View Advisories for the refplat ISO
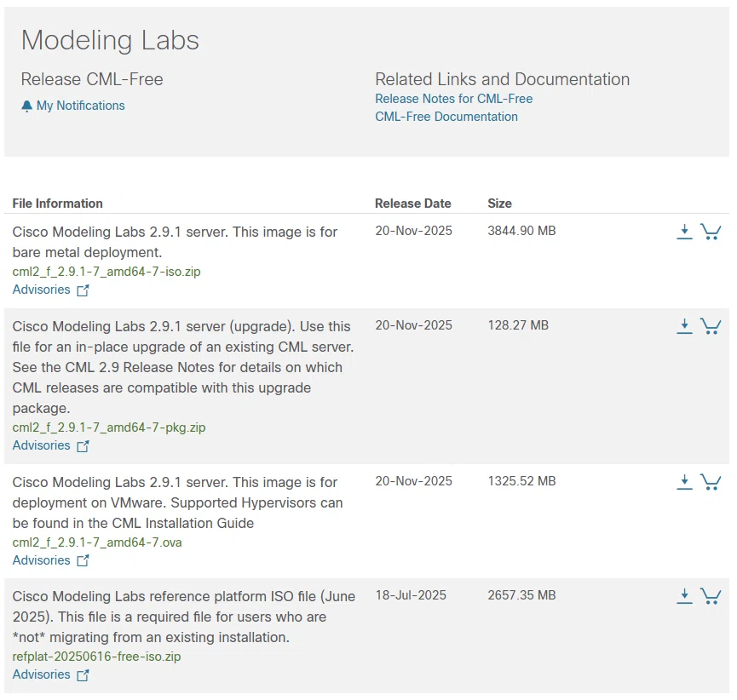The width and height of the screenshot is (737, 700). click(x=42, y=674)
